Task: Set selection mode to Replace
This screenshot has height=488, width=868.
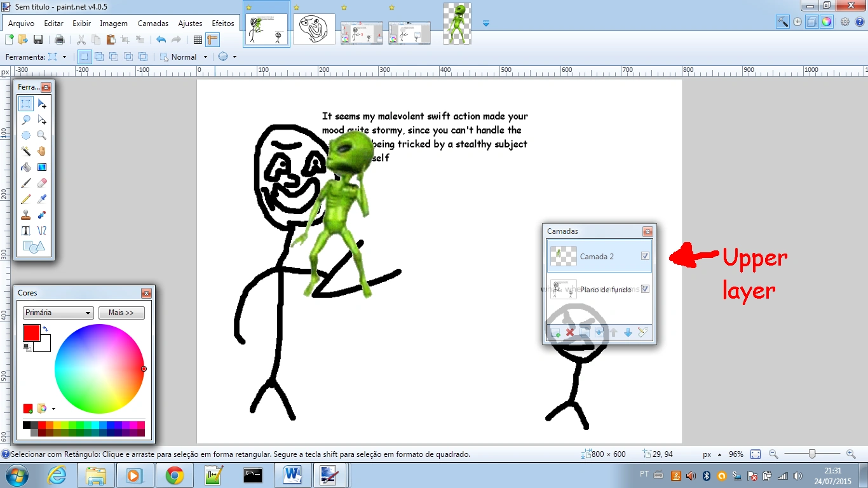Action: click(x=84, y=57)
